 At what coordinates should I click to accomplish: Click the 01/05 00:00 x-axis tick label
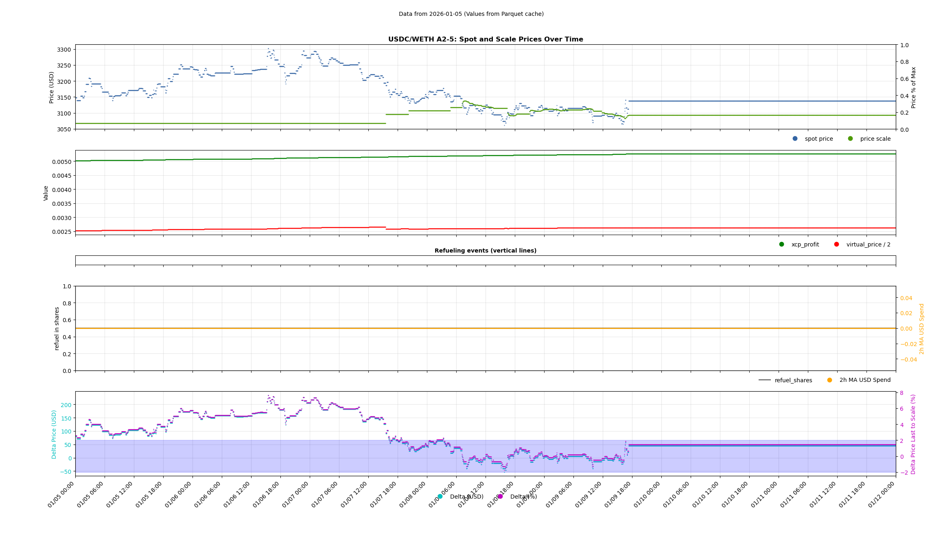pyautogui.click(x=61, y=495)
